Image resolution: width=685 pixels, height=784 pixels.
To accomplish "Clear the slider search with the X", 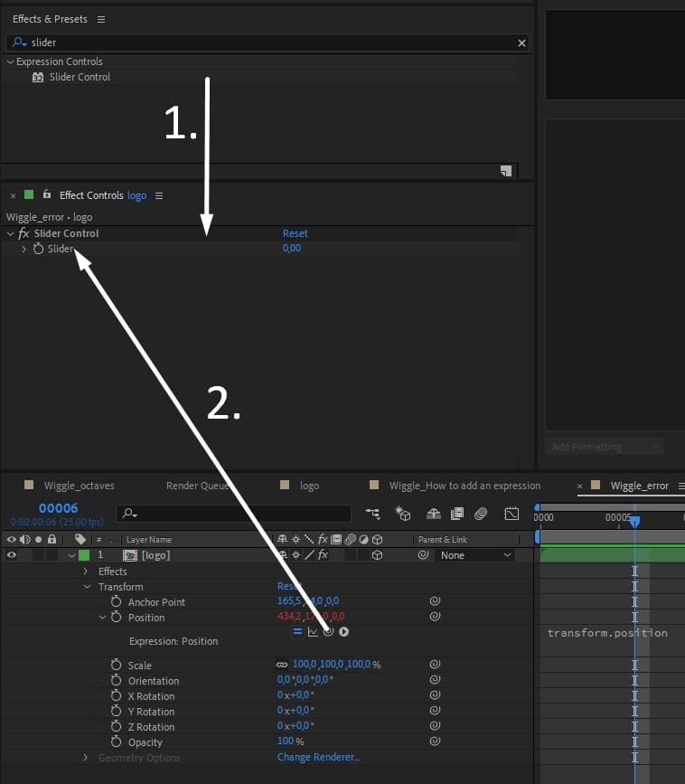I will pyautogui.click(x=521, y=43).
